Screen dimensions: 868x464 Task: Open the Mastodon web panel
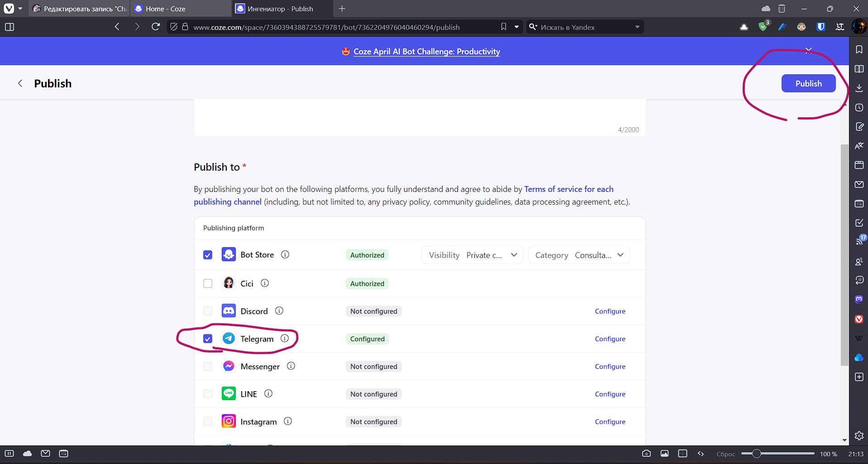tap(859, 299)
